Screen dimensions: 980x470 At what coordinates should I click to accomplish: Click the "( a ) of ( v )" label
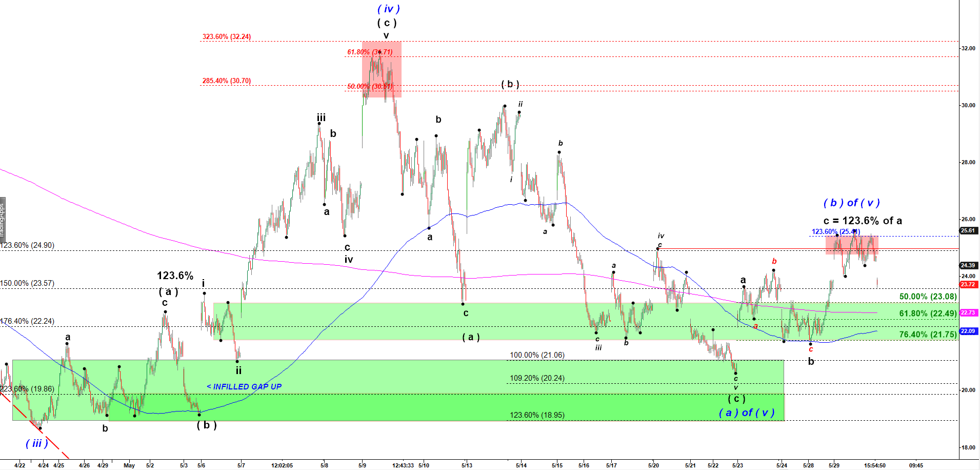click(746, 413)
